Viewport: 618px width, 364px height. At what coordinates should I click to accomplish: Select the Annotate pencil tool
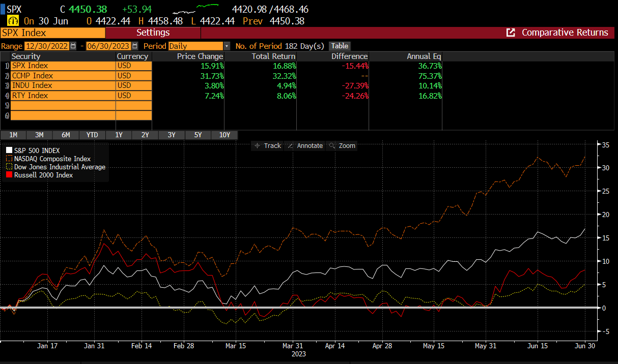305,145
